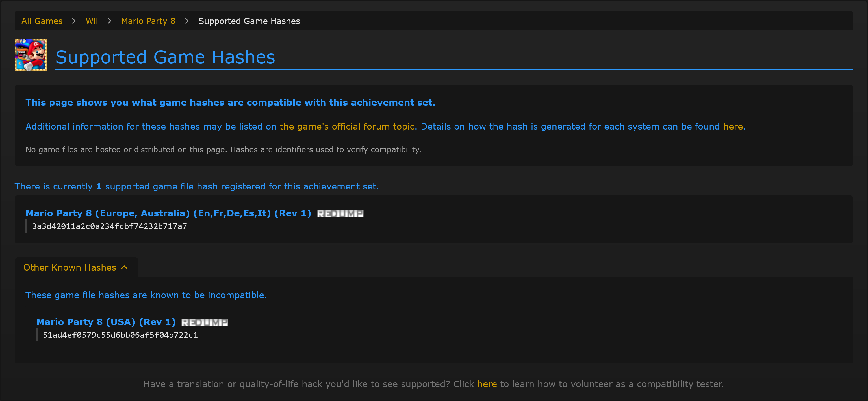868x401 pixels.
Task: Click the large Supported Game Hashes page heading
Action: tap(165, 57)
